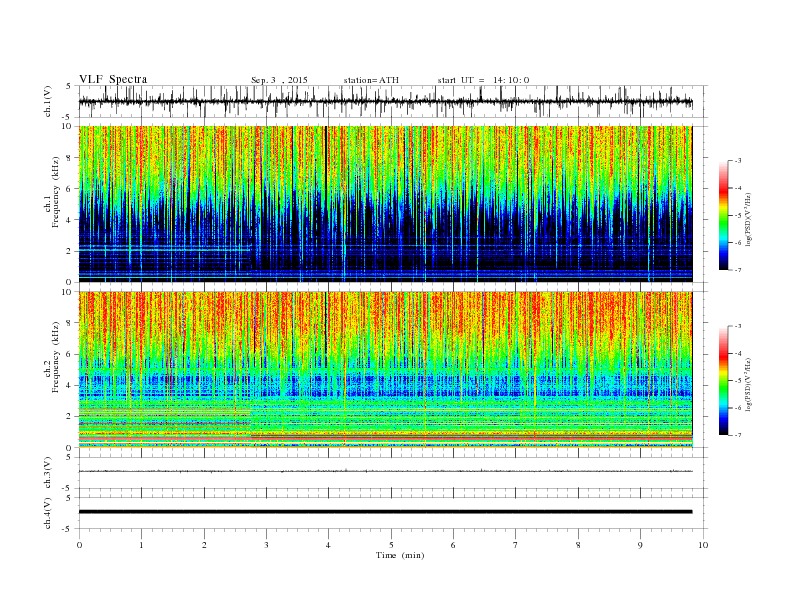Screen dimensions: 792x612
Task: Click the "5" tick on the time axis
Action: 391,545
